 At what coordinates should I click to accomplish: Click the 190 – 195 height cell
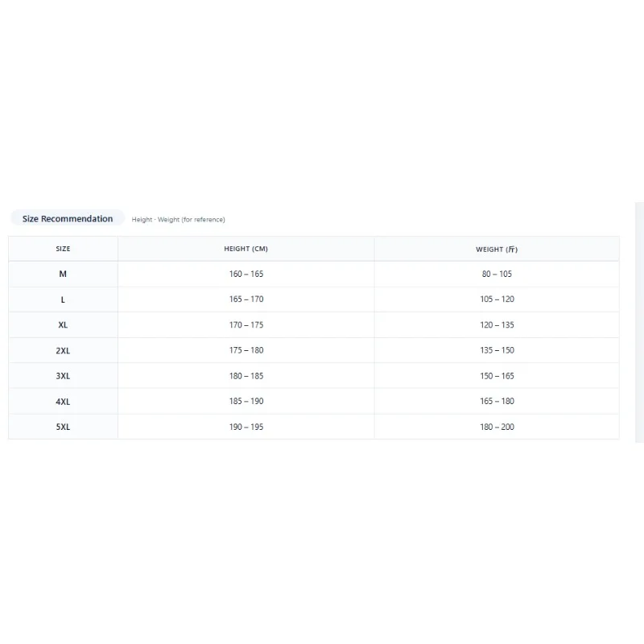click(246, 427)
